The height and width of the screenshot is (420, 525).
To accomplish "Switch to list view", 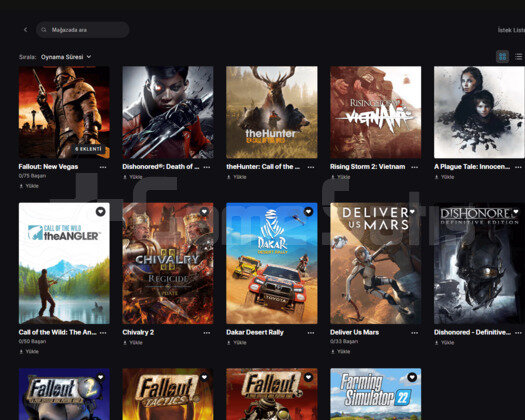I will (x=519, y=57).
